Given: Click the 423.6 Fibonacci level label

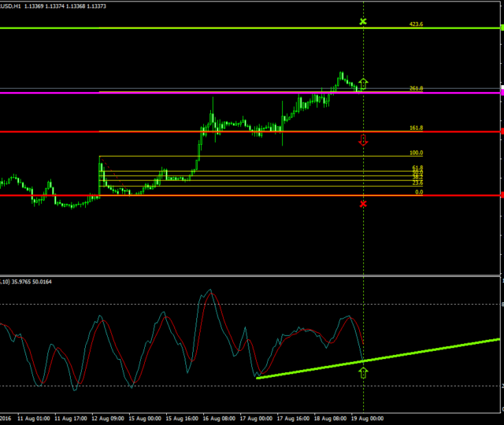Looking at the screenshot, I should click(x=417, y=24).
